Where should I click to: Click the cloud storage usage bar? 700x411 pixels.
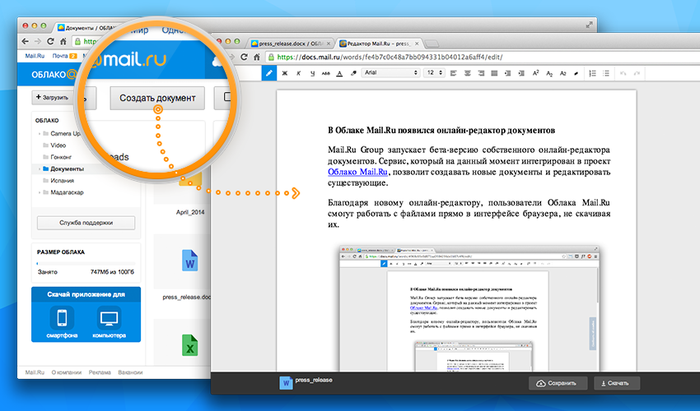(86, 263)
